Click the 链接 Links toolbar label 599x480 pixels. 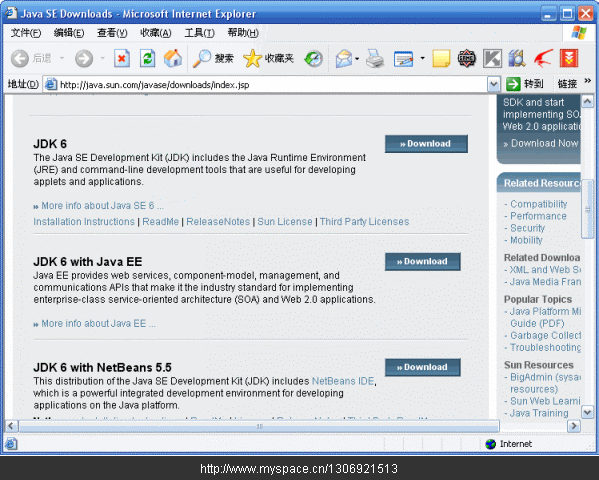click(x=567, y=84)
